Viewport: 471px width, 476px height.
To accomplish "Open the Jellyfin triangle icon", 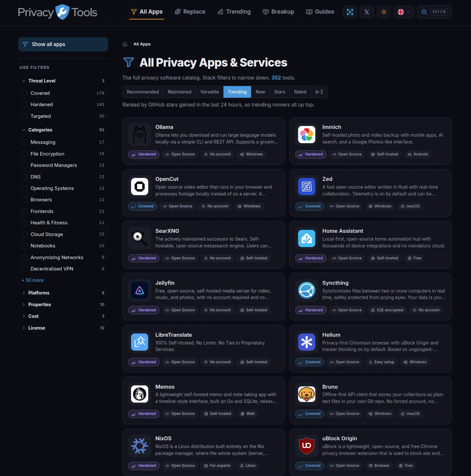I will click(139, 290).
